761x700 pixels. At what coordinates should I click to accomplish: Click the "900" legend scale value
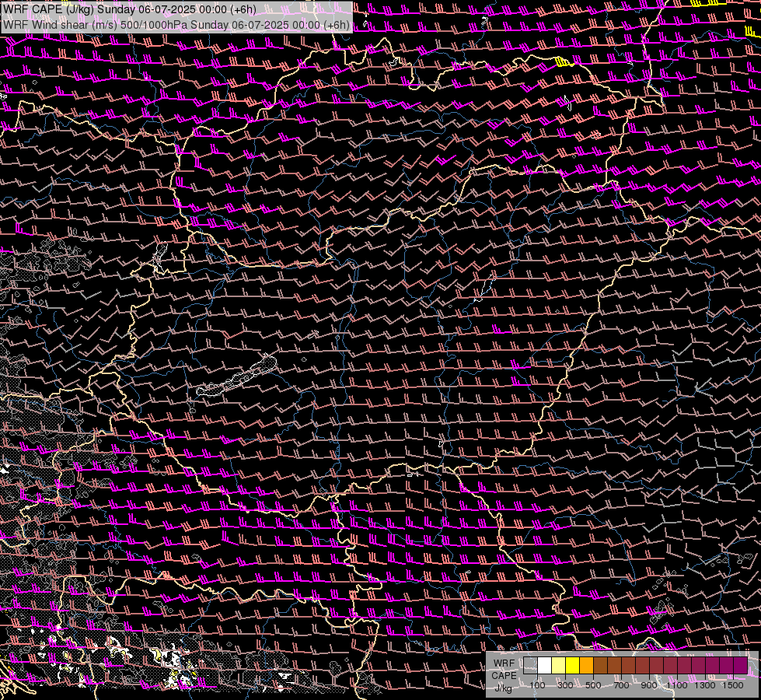pos(649,685)
